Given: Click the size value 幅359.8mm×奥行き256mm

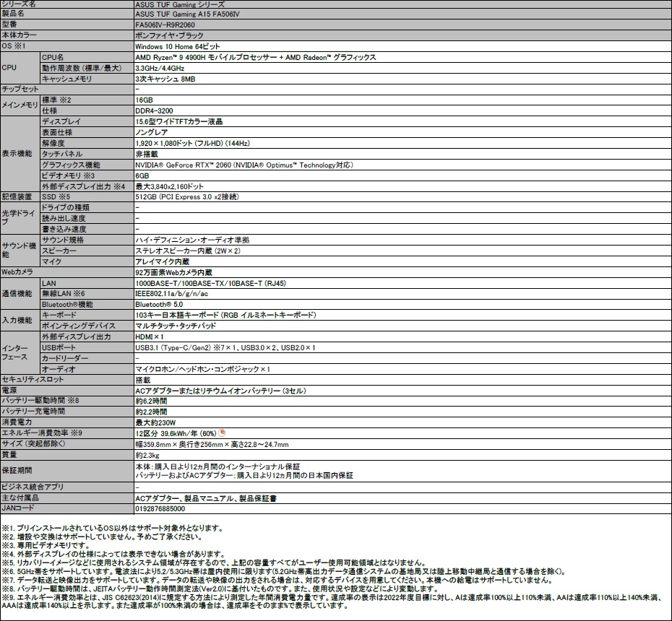Looking at the screenshot, I should (212, 445).
